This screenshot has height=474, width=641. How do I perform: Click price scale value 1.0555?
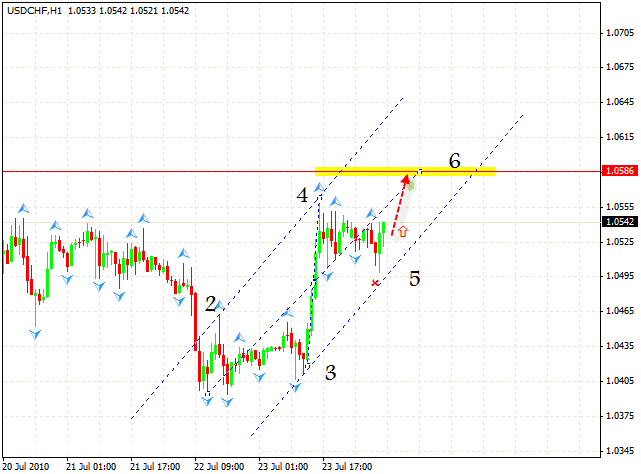coord(620,207)
